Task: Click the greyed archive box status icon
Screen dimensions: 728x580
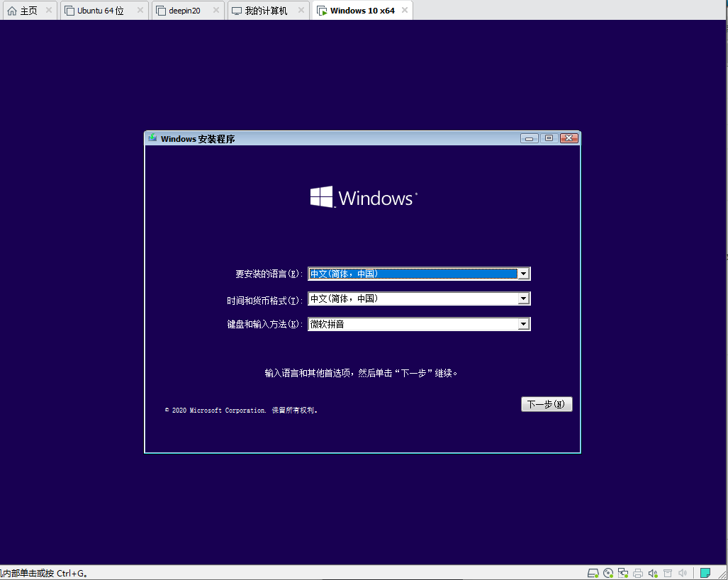Action: [x=668, y=573]
